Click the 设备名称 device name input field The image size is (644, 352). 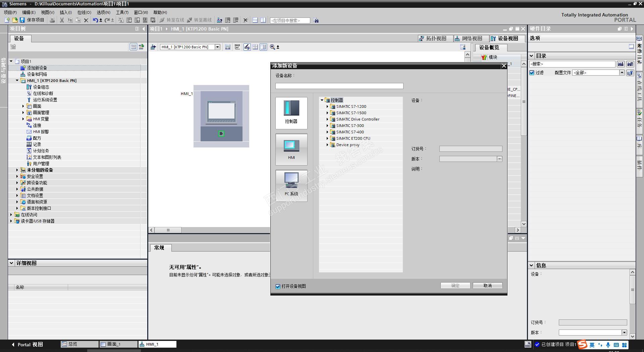click(339, 86)
